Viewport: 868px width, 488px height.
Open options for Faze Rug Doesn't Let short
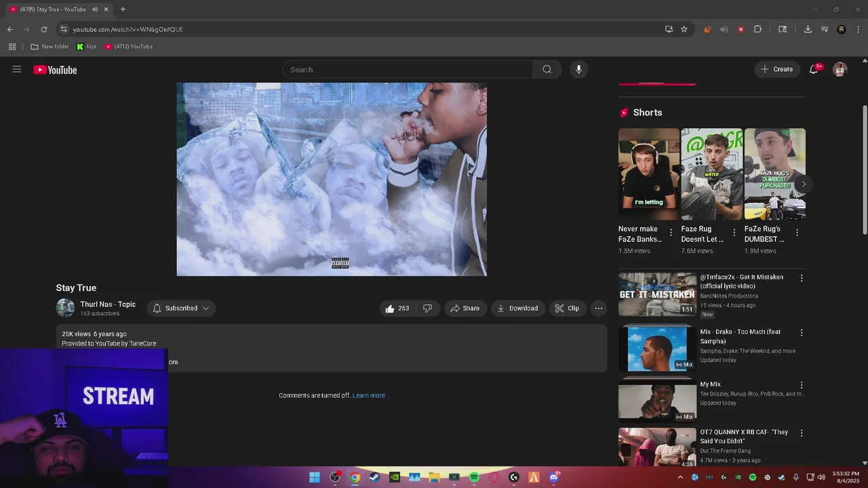click(734, 232)
